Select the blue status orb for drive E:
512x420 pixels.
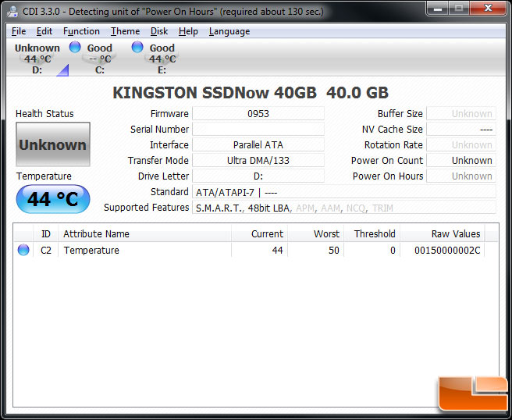point(137,48)
